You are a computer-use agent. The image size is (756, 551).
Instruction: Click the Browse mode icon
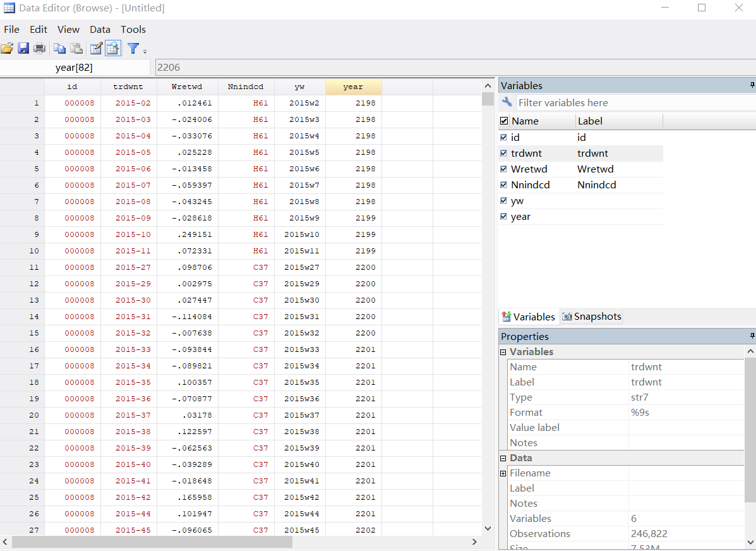click(x=113, y=49)
